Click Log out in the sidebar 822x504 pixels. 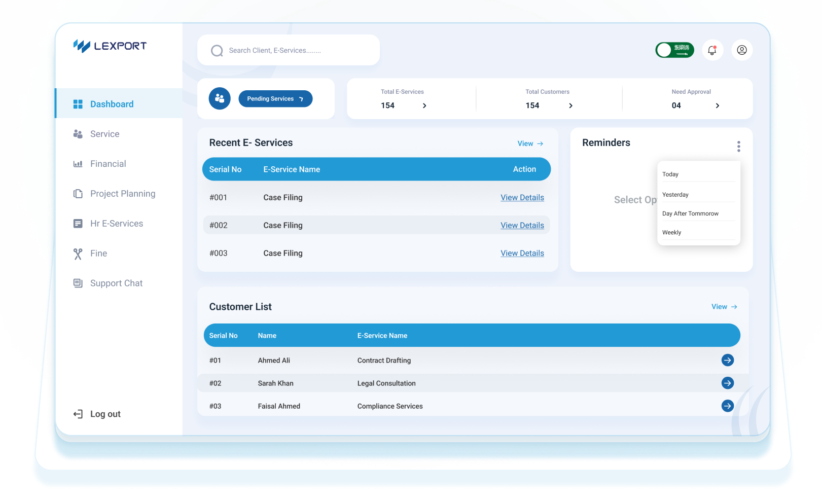pos(105,414)
